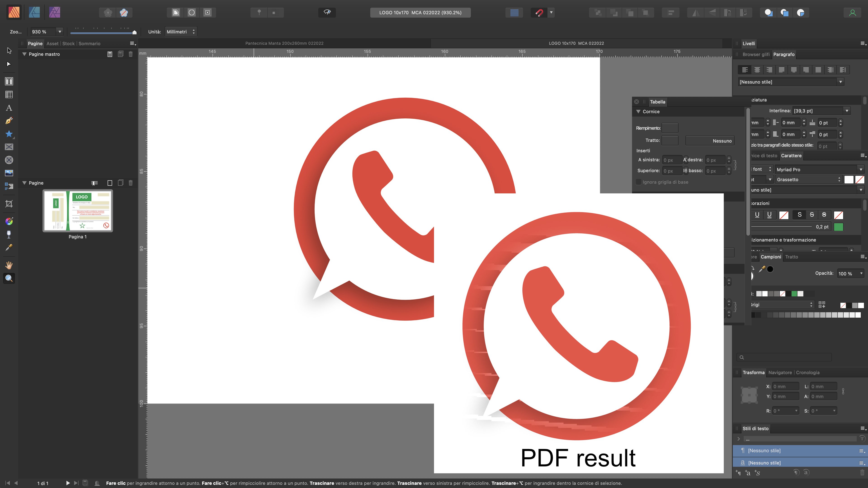This screenshot has height=488, width=868.
Task: Open the Interlinea dropdown
Action: click(x=847, y=111)
